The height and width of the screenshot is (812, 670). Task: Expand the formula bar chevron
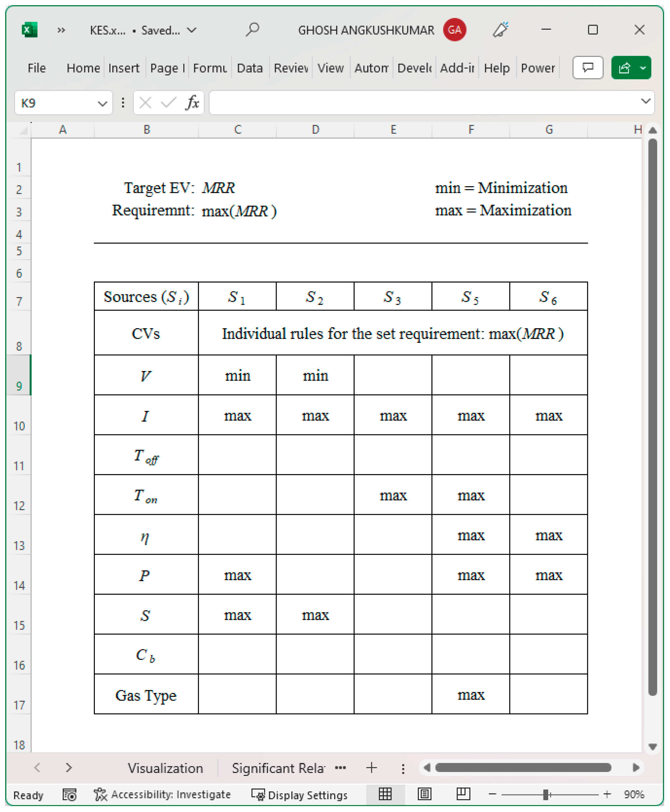coord(645,101)
